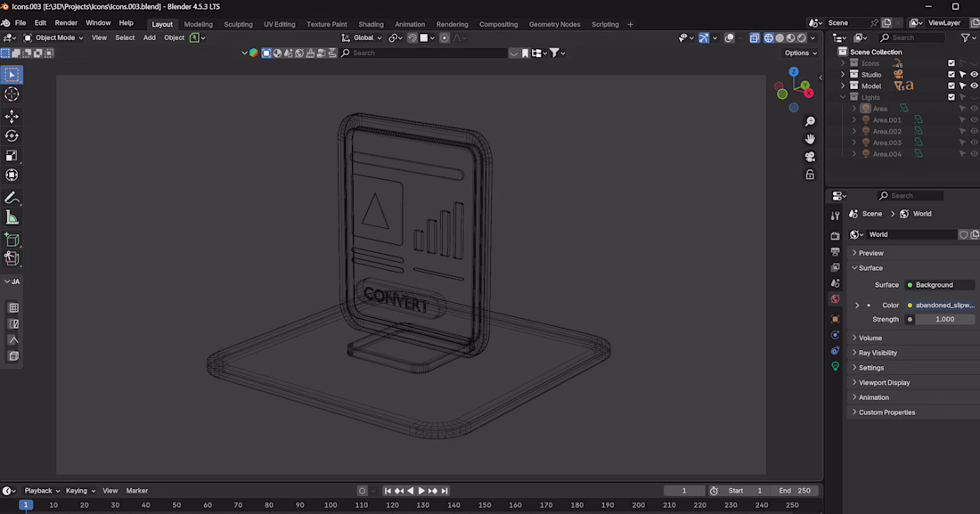Screen dimensions: 980x514
Task: Open the Object Mode dropdown
Action: point(53,38)
